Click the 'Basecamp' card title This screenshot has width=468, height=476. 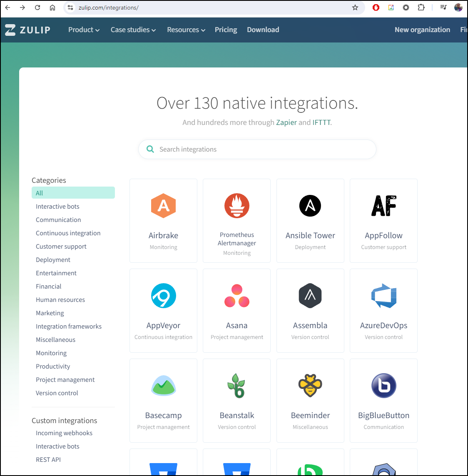tap(163, 416)
